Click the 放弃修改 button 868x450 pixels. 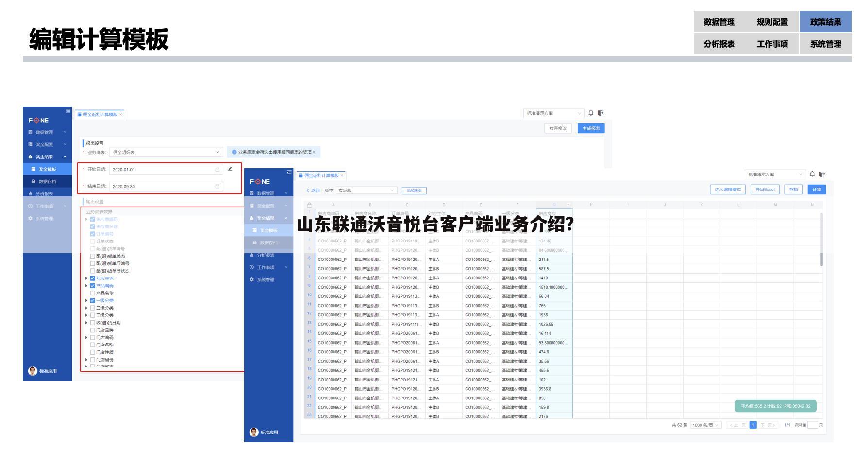pos(558,128)
